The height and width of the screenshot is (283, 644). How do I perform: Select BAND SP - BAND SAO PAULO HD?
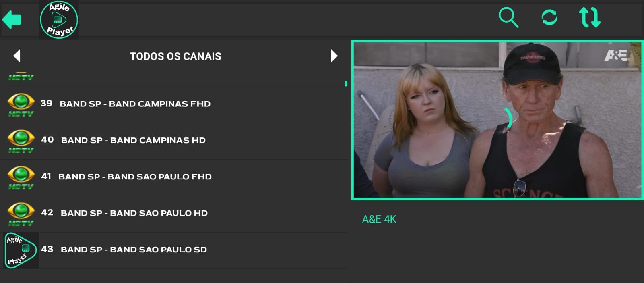(x=134, y=213)
